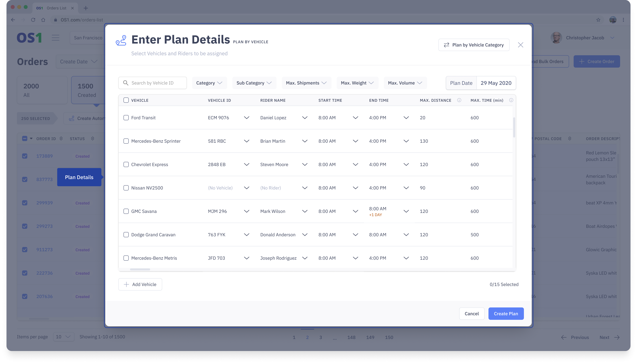
Task: Click the Create Plan button
Action: pyautogui.click(x=506, y=313)
